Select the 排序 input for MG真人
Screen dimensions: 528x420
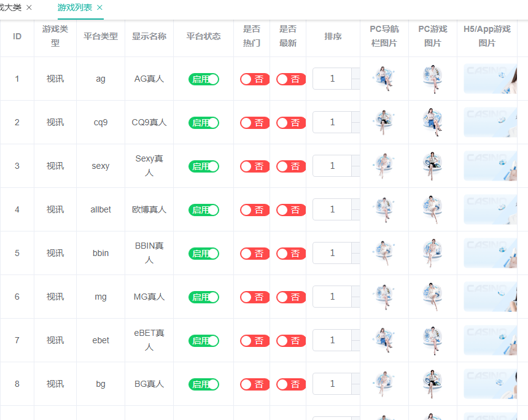pos(332,297)
